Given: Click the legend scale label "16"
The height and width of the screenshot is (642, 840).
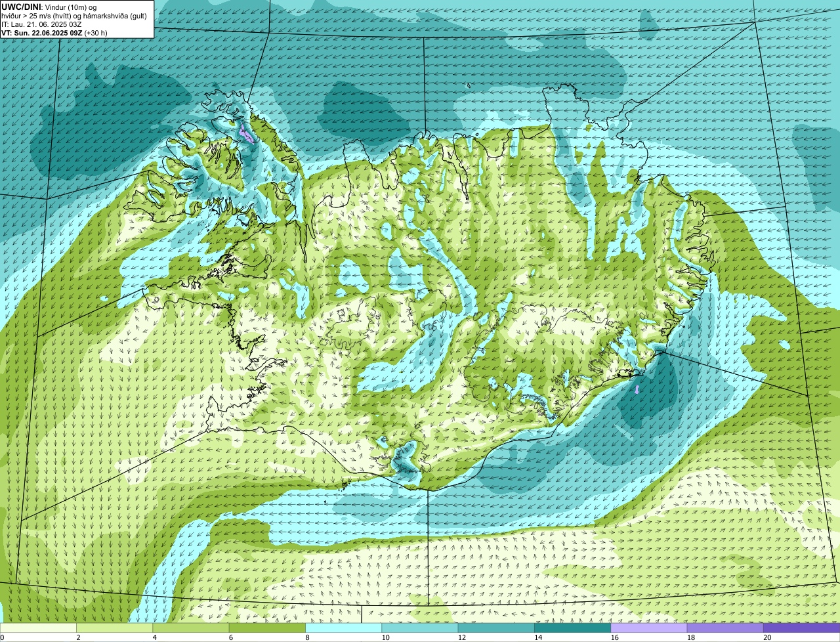Looking at the screenshot, I should tap(615, 637).
